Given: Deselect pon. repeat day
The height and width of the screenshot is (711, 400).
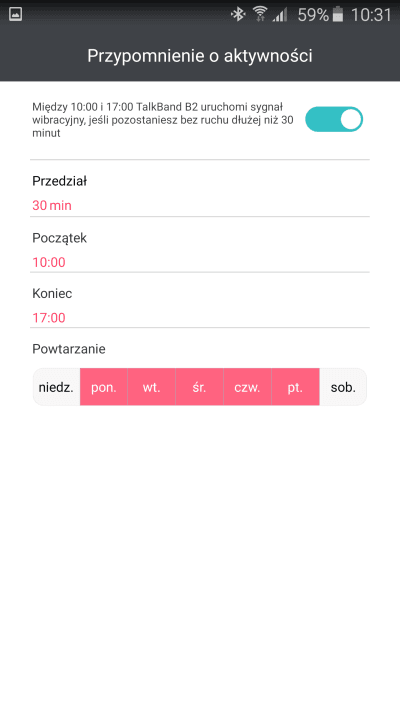Looking at the screenshot, I should tap(104, 387).
